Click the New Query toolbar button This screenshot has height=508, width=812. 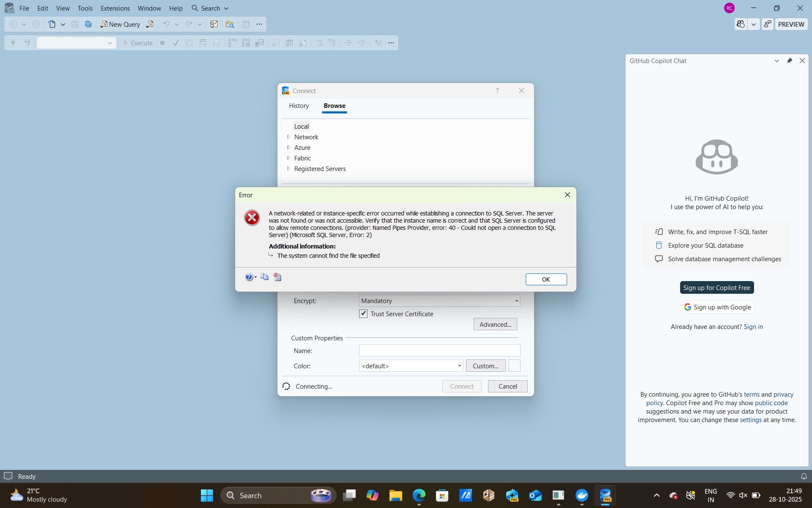[x=120, y=24]
